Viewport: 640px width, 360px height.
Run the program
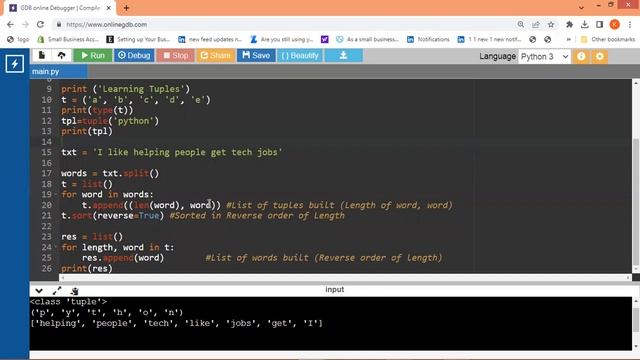[93, 55]
